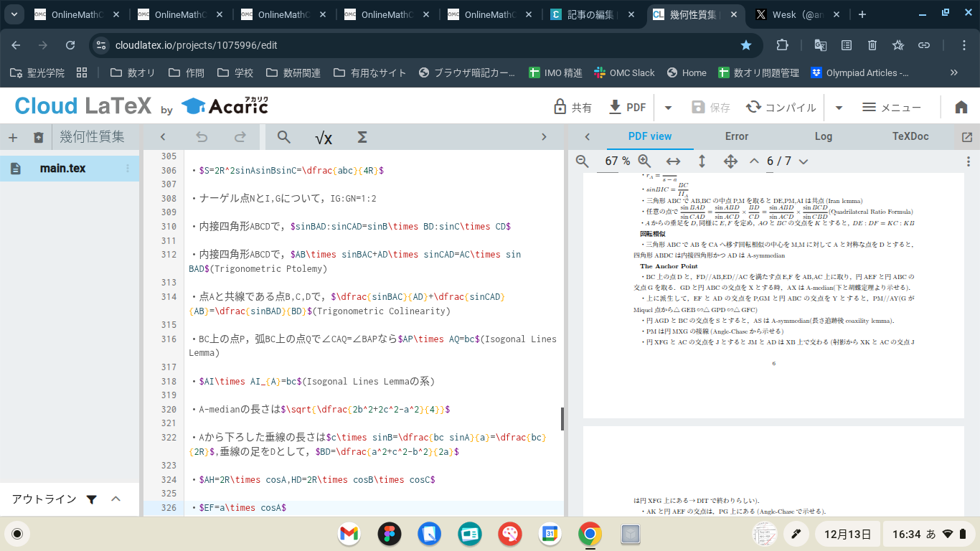Select the √x math symbol insertion tool
Screen dimensions: 980x551
(323, 137)
